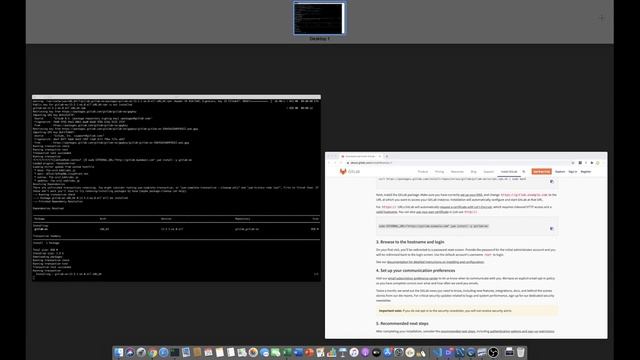
Task: Open Calendar from the Dock
Action: [x=208, y=353]
